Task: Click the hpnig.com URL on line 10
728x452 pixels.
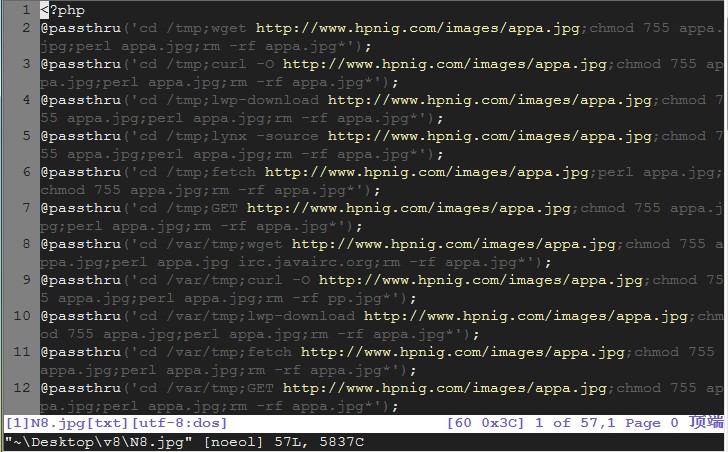Action: click(526, 316)
